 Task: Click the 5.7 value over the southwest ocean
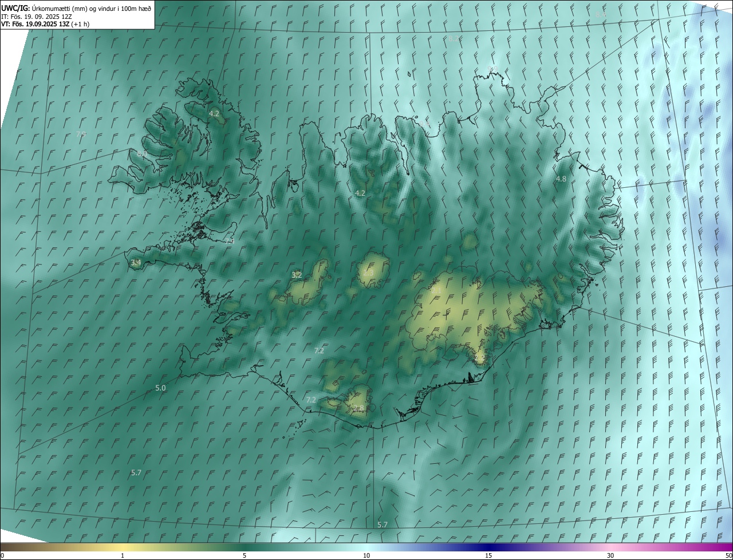(x=136, y=473)
